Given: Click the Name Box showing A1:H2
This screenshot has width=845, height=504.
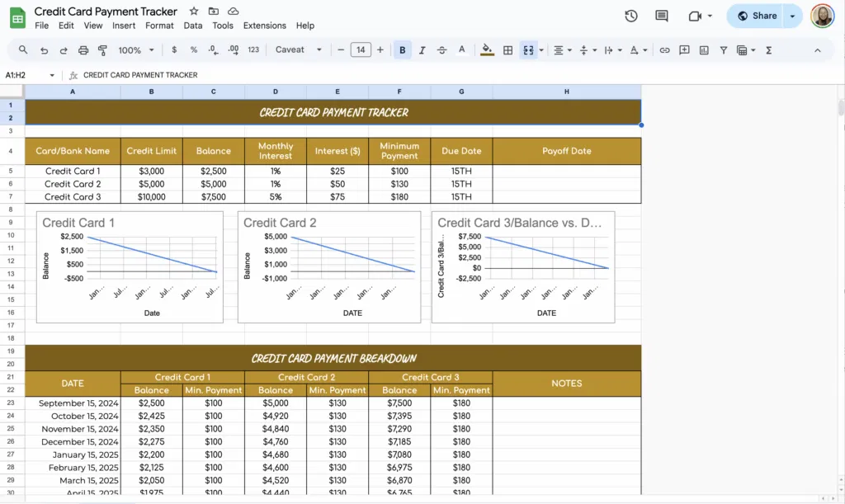Looking at the screenshot, I should pos(20,74).
